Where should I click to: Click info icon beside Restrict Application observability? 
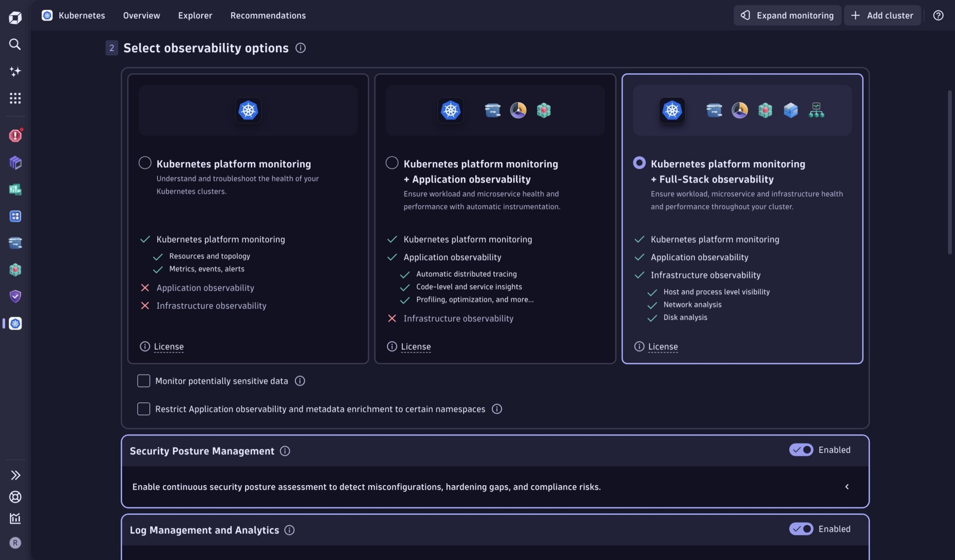click(497, 409)
